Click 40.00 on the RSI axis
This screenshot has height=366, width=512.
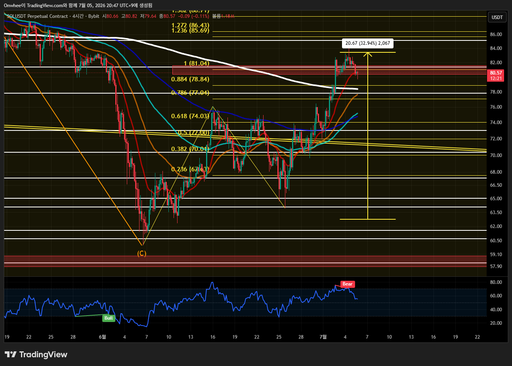[x=496, y=310]
